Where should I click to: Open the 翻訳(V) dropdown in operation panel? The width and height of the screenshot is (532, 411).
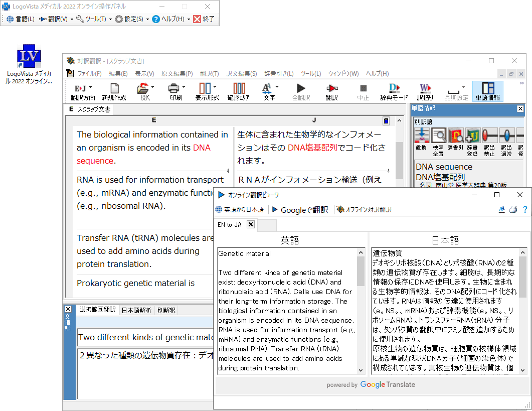tap(72, 20)
